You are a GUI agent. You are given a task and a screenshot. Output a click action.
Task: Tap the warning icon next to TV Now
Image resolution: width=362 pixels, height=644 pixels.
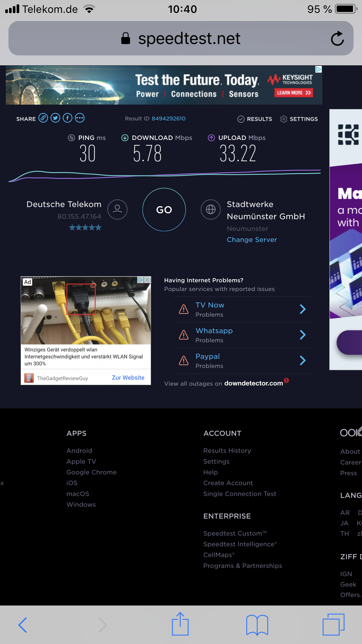184,309
